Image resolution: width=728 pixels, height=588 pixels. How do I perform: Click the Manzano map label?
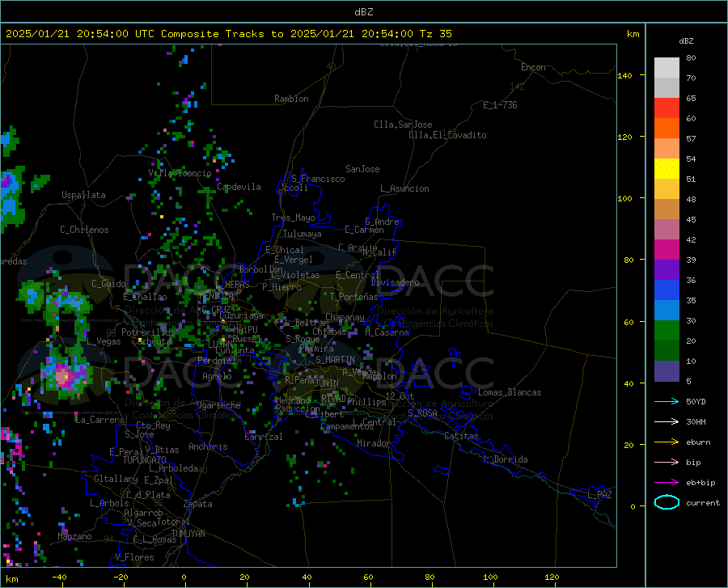tap(74, 536)
